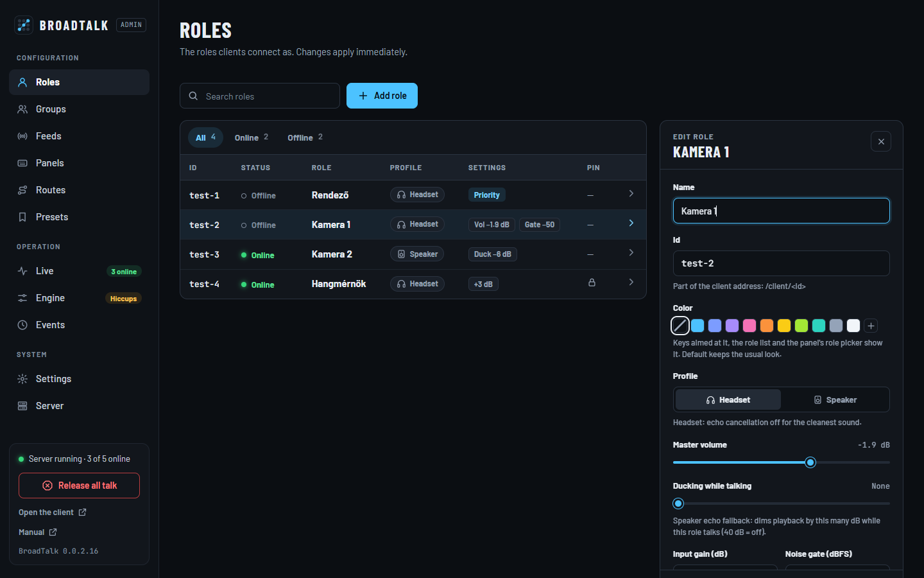Image resolution: width=924 pixels, height=578 pixels.
Task: Click the Priority tag on Rendező
Action: (487, 195)
